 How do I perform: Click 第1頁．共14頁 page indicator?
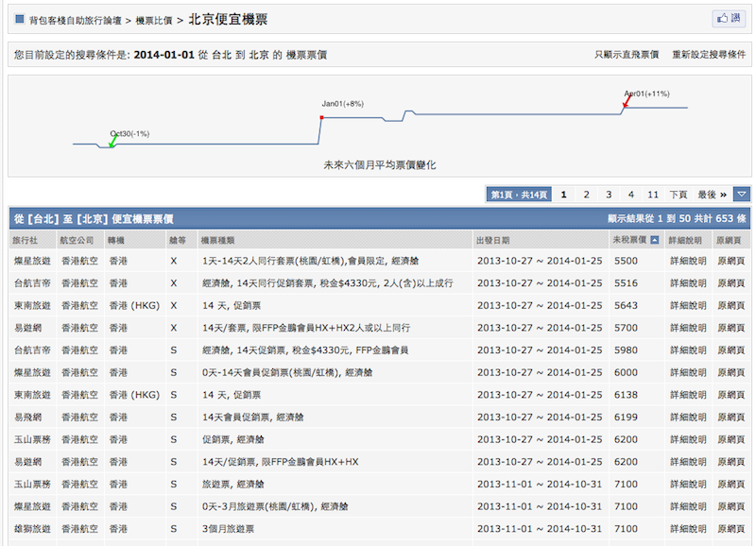click(519, 195)
